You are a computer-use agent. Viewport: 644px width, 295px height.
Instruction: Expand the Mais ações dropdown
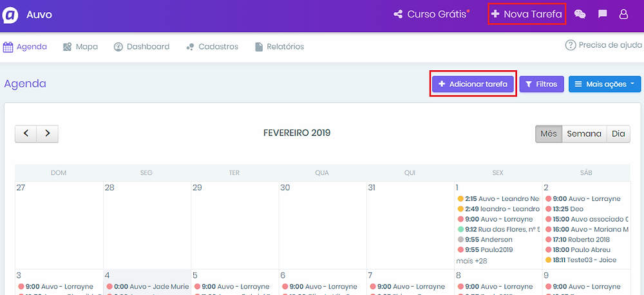coord(604,84)
